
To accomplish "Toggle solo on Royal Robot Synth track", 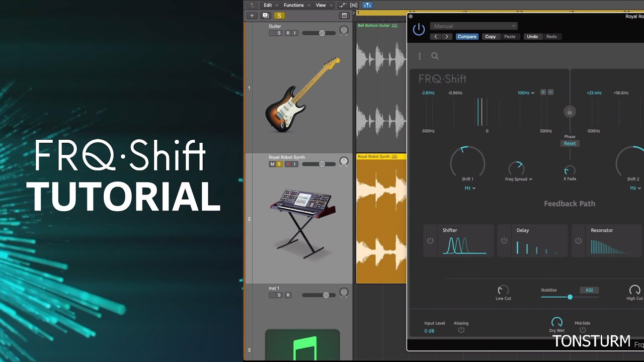I will pos(279,164).
